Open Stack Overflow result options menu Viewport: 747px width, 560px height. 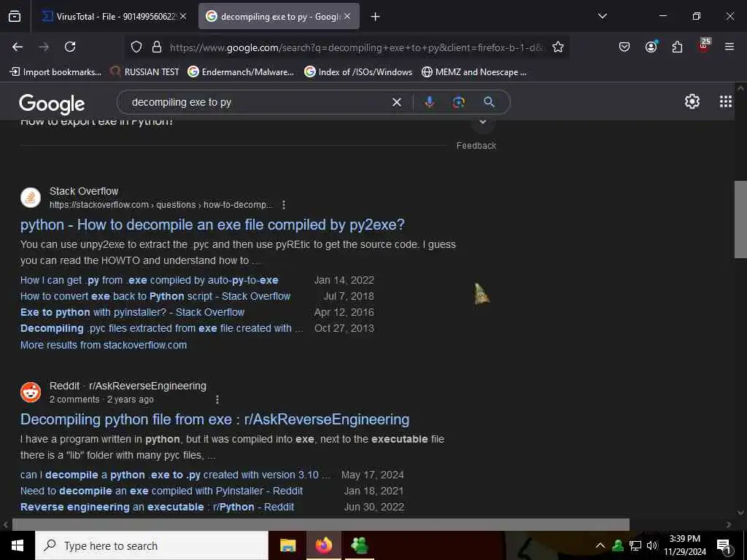coord(284,205)
